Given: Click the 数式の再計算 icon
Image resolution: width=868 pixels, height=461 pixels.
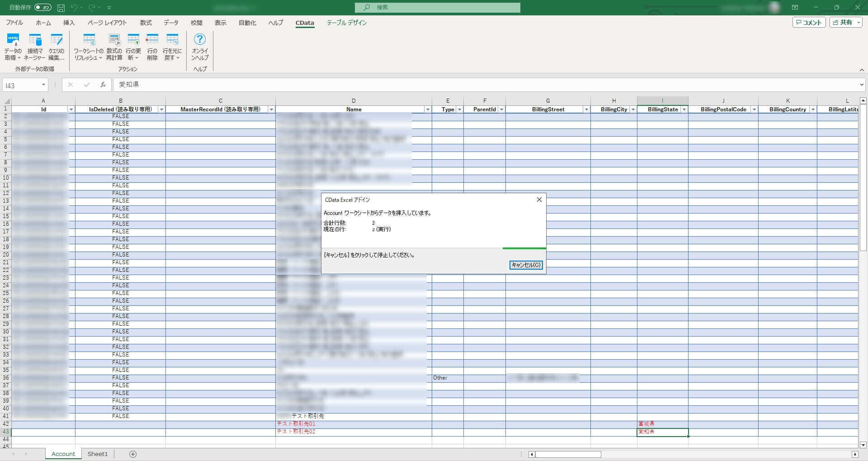Looking at the screenshot, I should (114, 40).
